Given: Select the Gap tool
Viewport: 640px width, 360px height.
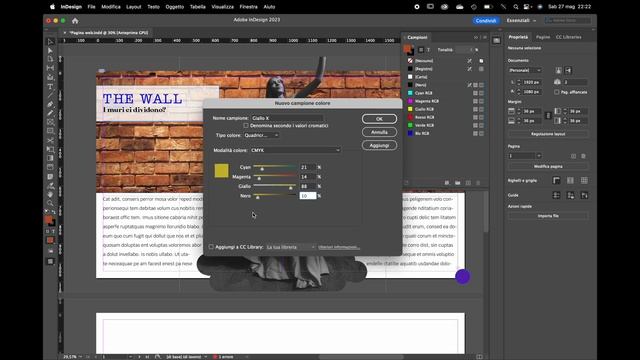Looking at the screenshot, I should click(50, 68).
